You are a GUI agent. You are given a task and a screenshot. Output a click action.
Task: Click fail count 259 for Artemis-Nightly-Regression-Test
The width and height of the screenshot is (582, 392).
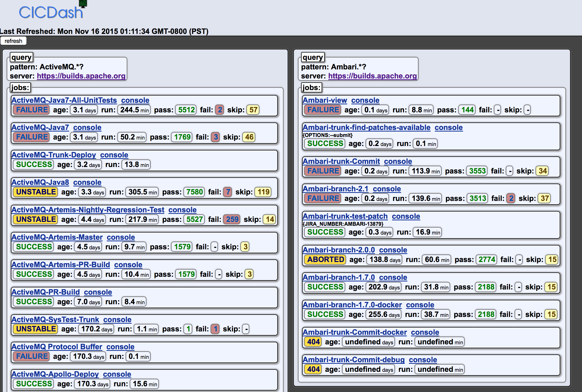pyautogui.click(x=232, y=219)
